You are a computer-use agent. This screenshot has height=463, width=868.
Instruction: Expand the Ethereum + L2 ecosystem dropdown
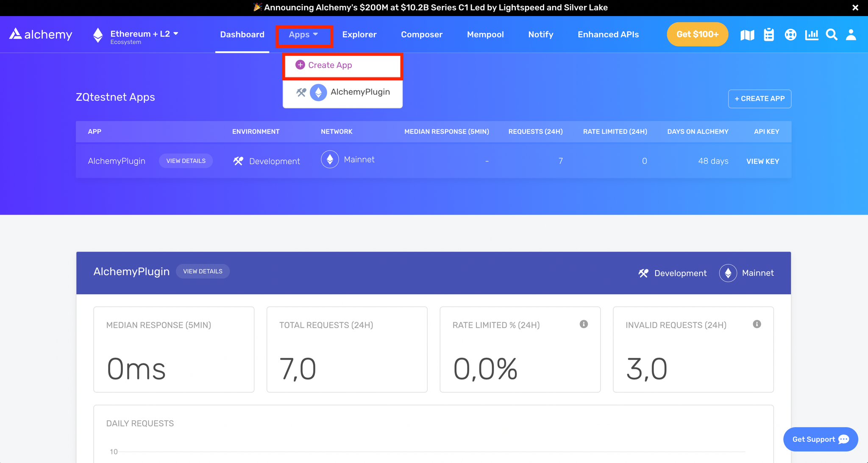point(143,34)
